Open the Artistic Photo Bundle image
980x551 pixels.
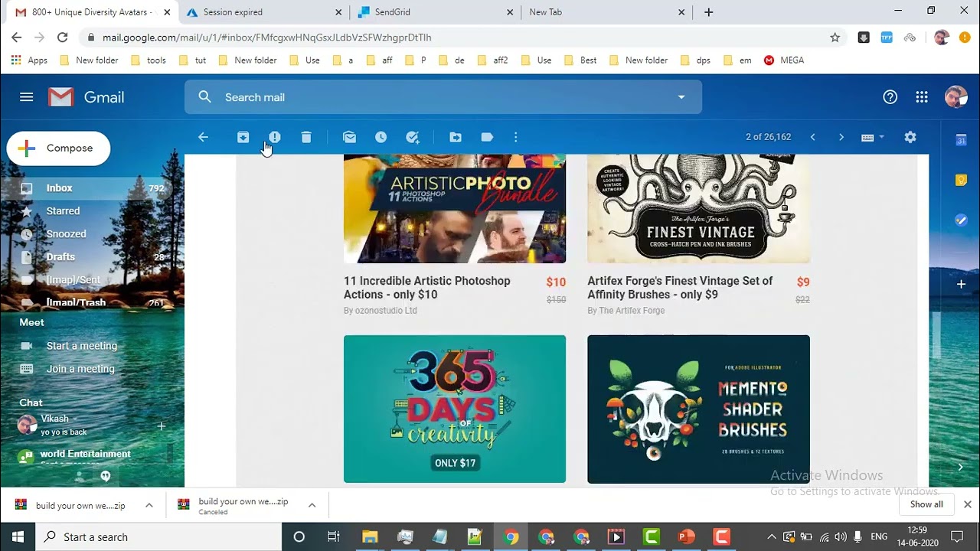pyautogui.click(x=455, y=209)
